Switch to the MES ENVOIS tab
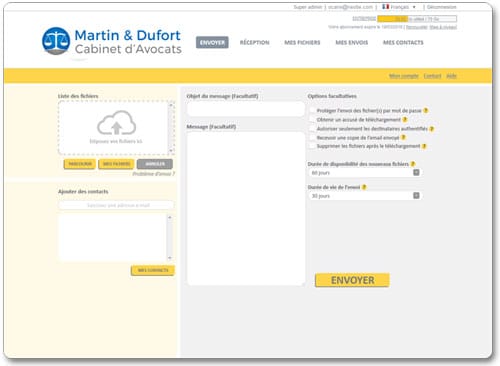The image size is (500, 366). click(352, 42)
